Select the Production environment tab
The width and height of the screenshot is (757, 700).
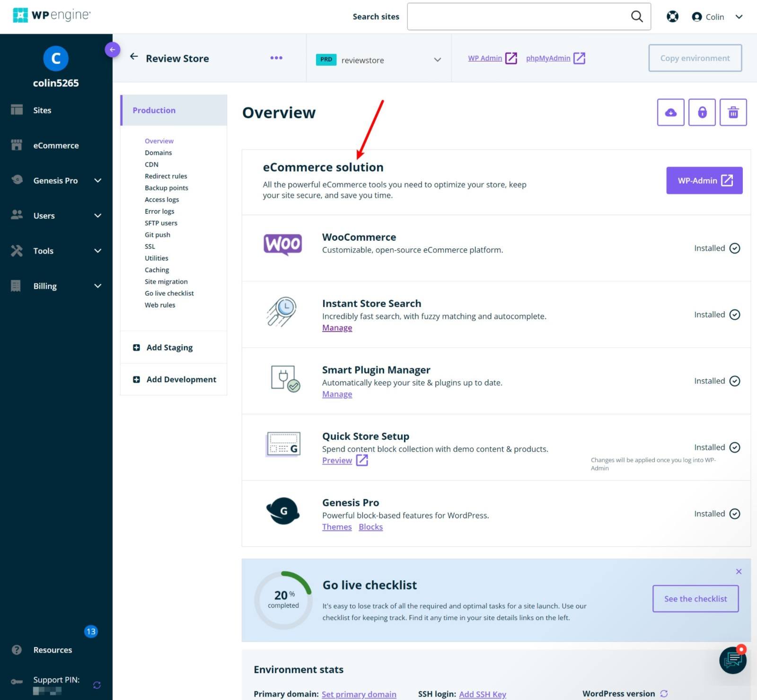coord(174,110)
